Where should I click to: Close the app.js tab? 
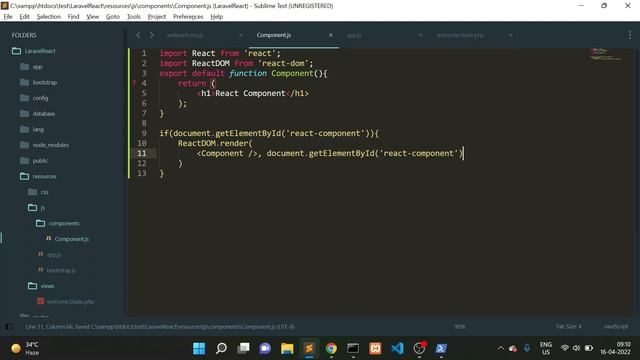point(421,36)
